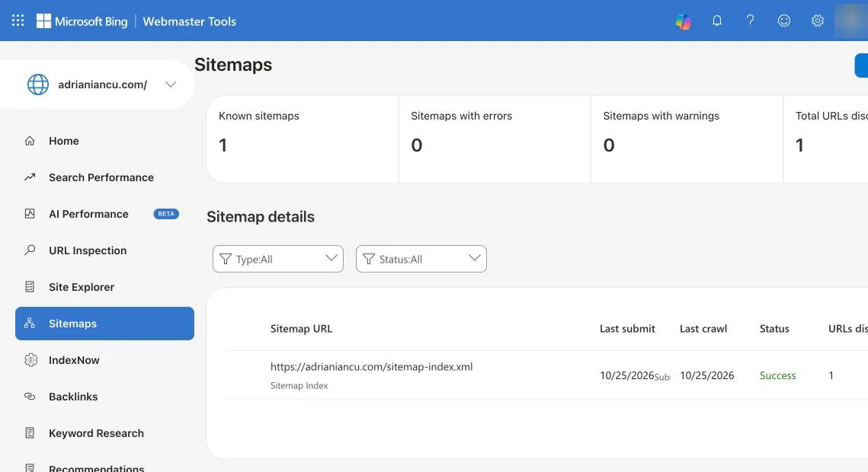Viewport: 868px width, 472px height.
Task: Click the blue button at top right
Action: tap(861, 65)
